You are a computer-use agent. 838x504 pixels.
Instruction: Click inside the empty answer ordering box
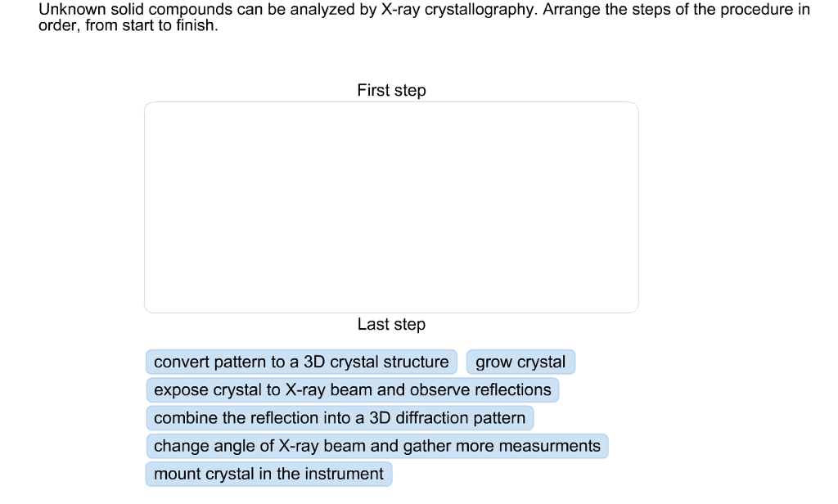391,206
